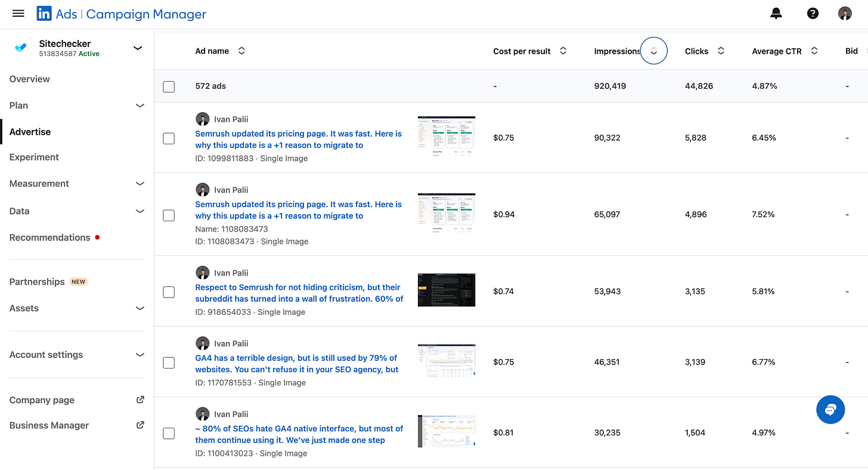Click Ivan Palii avatar on ad 1170781553
Viewport: 868px width, 470px height.
point(203,343)
